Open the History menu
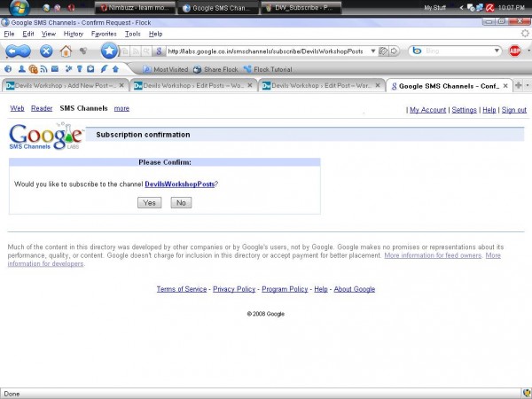This screenshot has height=399, width=532. click(74, 34)
